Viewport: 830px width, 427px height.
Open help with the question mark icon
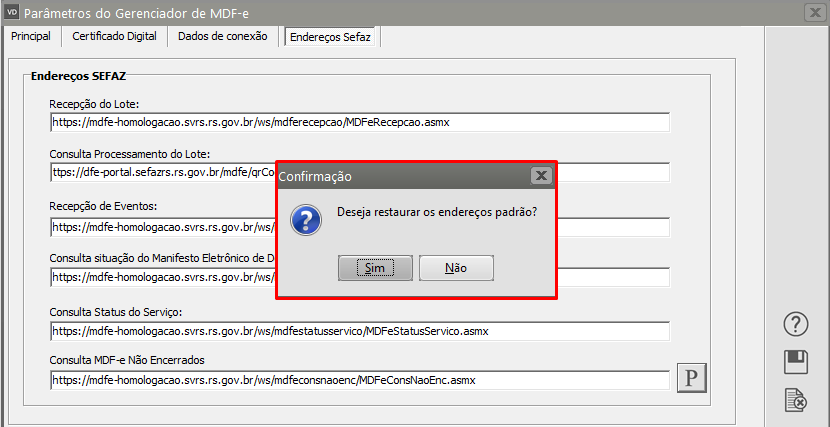(796, 324)
